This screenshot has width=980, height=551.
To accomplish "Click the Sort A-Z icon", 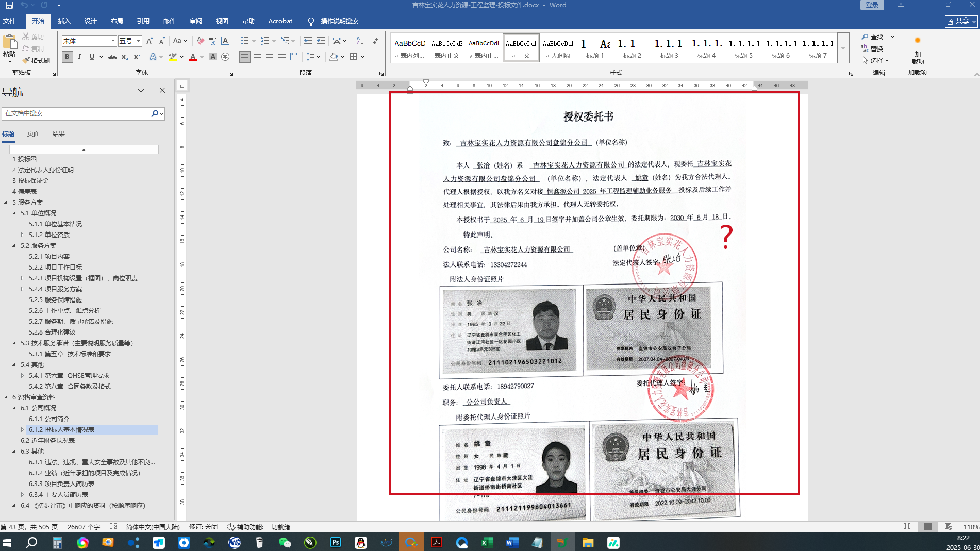I will pos(360,41).
